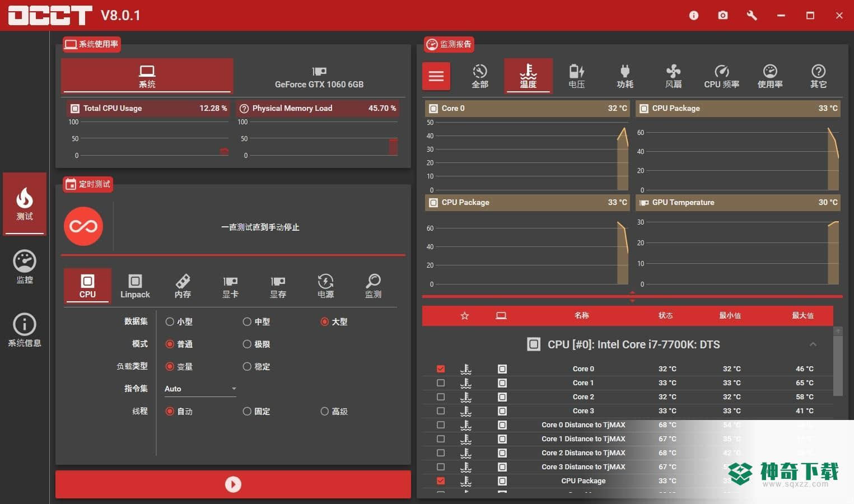Show 其它 other category
Screen dimensions: 854x504
coord(818,76)
